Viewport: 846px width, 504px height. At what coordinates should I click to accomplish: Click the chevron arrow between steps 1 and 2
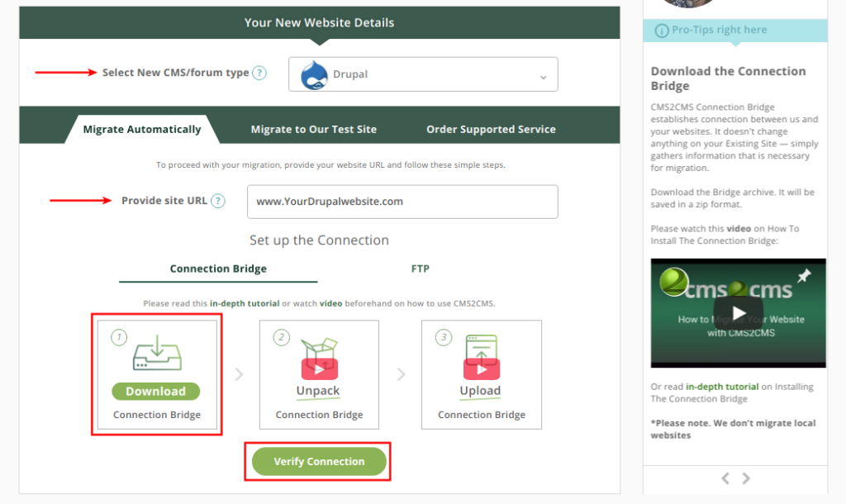coord(239,374)
